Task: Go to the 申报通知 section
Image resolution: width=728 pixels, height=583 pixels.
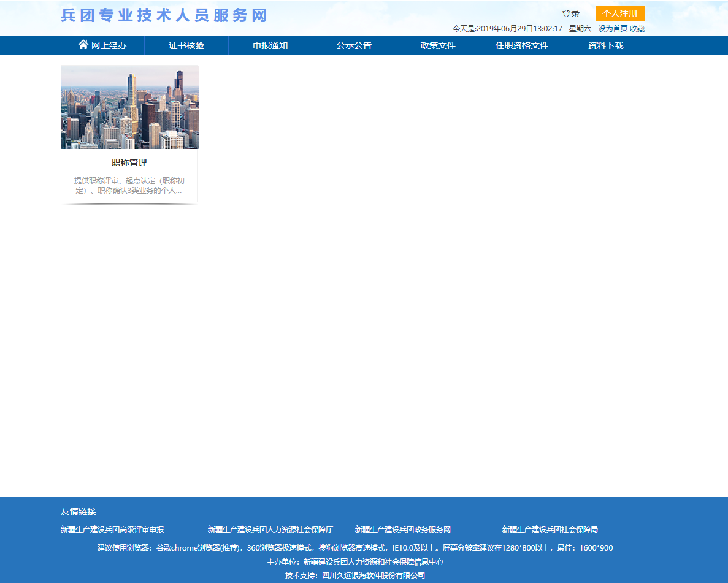Action: (270, 45)
